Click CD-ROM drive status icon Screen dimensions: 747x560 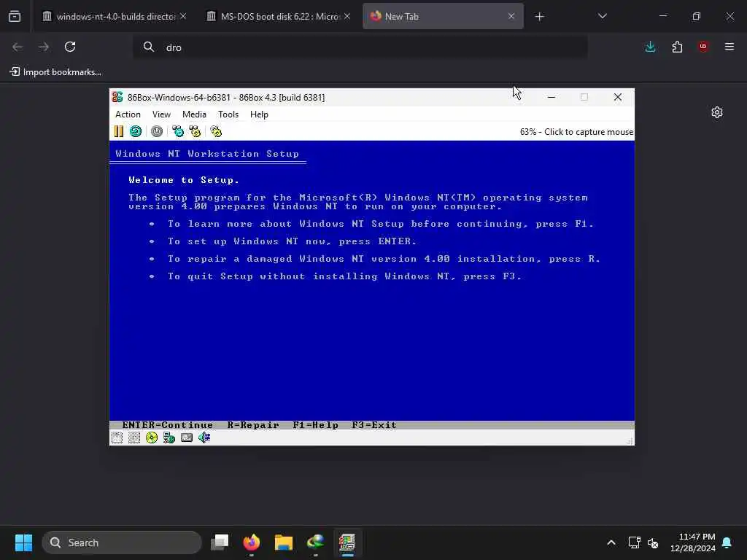click(x=152, y=437)
